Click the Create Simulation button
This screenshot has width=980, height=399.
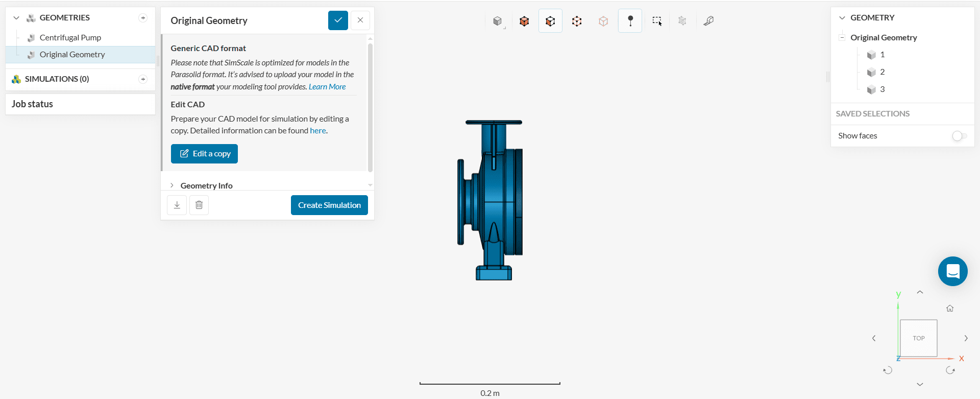(x=329, y=205)
